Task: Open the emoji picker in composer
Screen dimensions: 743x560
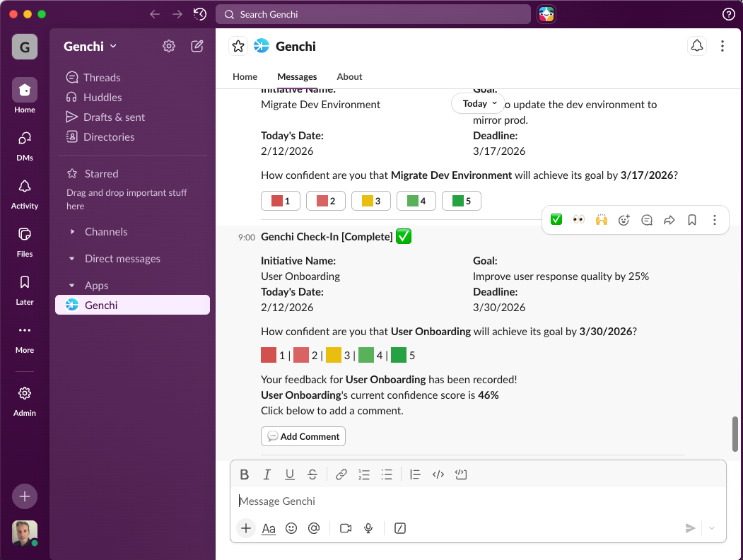Action: click(x=291, y=528)
